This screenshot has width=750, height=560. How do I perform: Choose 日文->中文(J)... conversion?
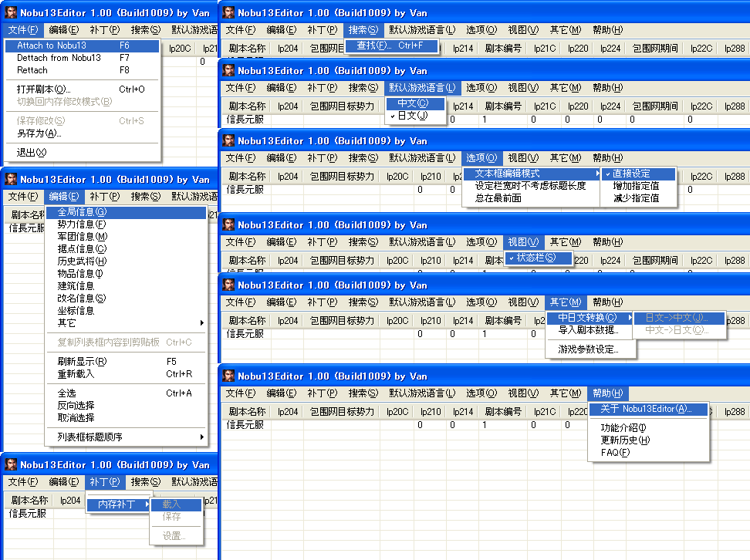click(x=679, y=318)
